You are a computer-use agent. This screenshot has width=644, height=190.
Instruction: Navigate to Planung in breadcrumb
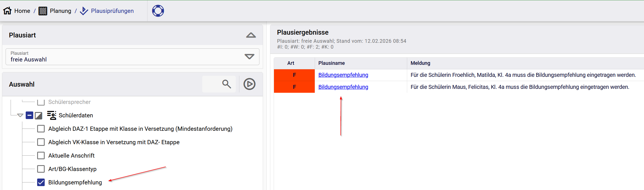coord(60,11)
